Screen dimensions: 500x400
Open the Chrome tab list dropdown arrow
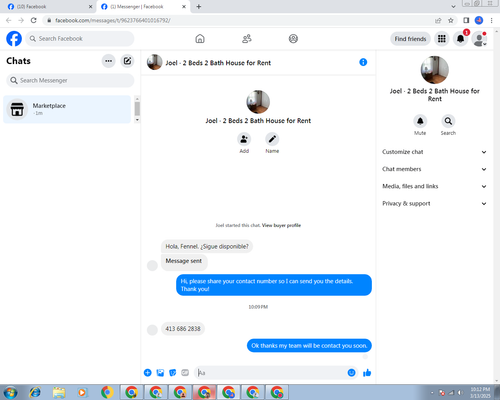tap(453, 7)
